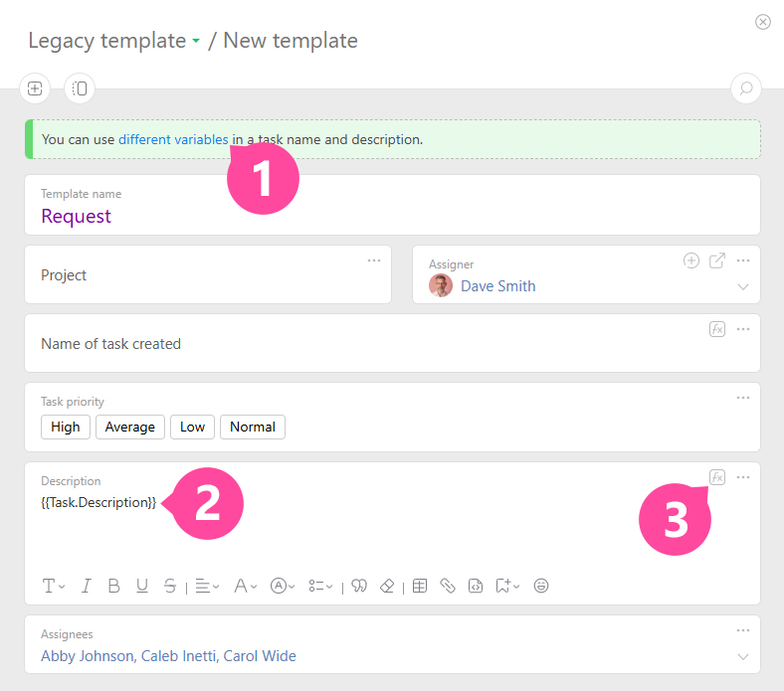
Task: Open the different variables link
Action: click(x=173, y=139)
